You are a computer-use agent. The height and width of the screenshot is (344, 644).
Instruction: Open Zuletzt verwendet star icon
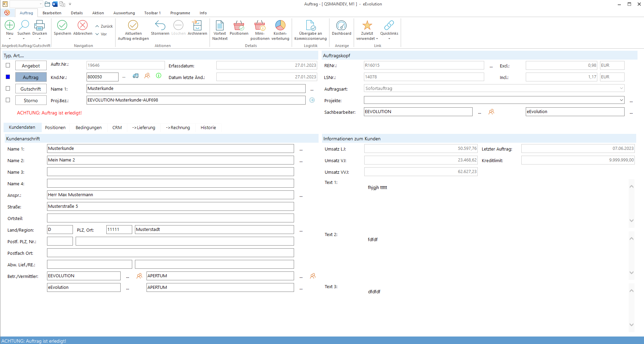(367, 25)
